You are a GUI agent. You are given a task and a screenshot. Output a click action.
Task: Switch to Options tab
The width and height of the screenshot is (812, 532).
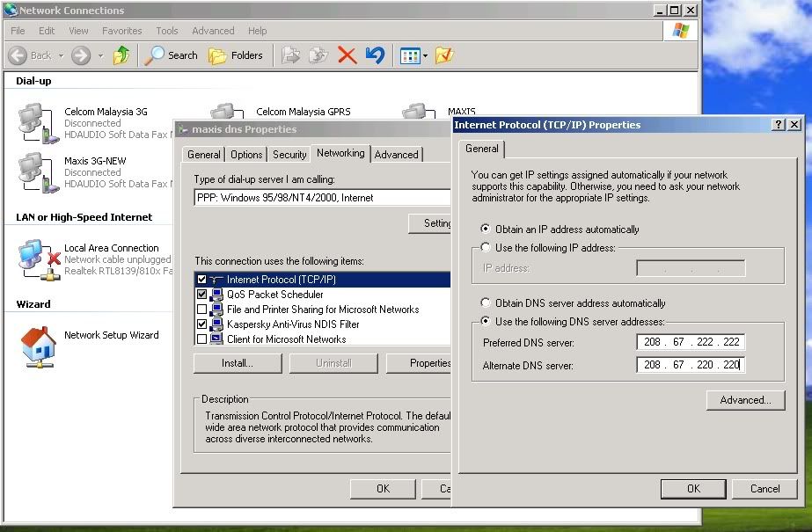246,154
